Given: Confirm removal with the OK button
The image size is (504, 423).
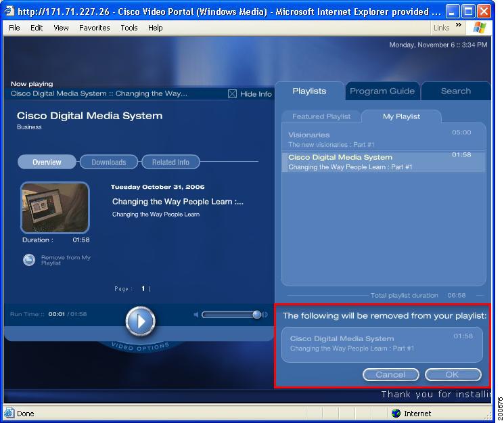Looking at the screenshot, I should (453, 375).
